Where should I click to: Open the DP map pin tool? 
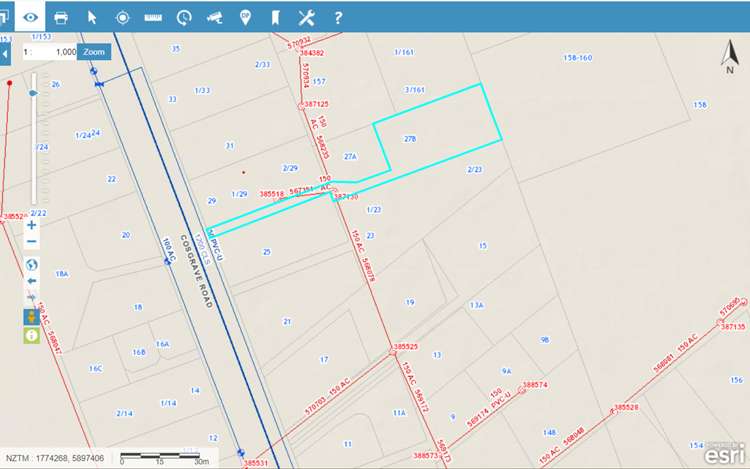click(245, 17)
